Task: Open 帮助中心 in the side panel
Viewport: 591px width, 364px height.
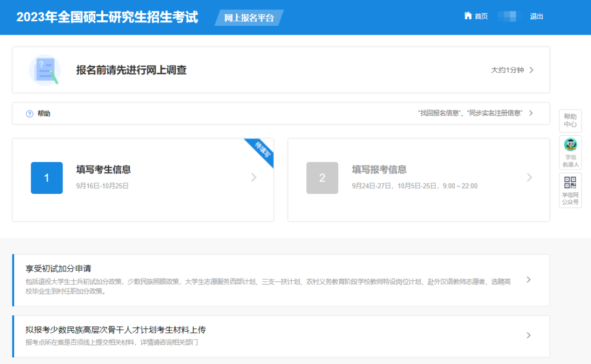Action: 570,120
